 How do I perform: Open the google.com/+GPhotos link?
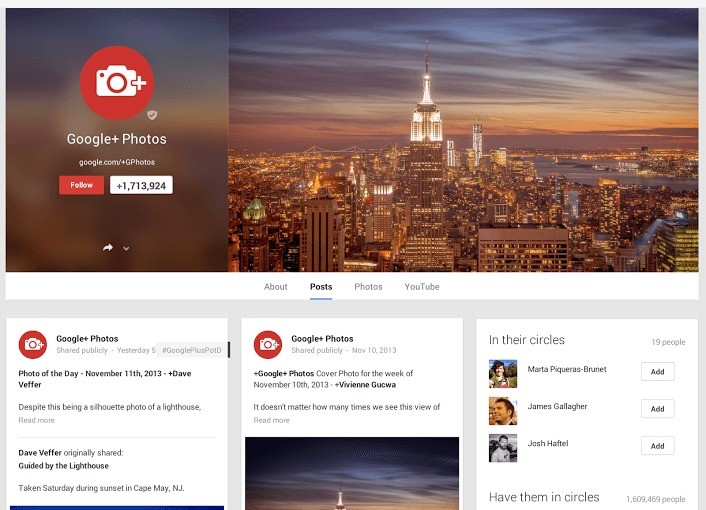[117, 162]
